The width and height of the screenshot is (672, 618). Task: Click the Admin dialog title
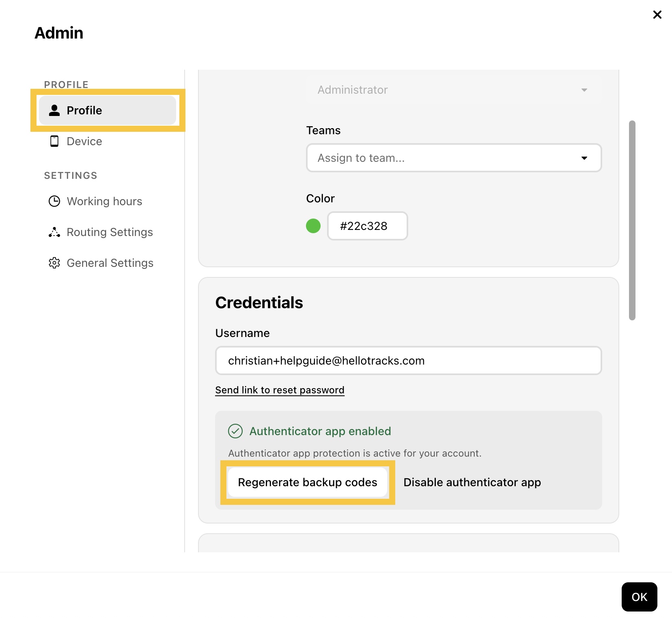click(59, 33)
